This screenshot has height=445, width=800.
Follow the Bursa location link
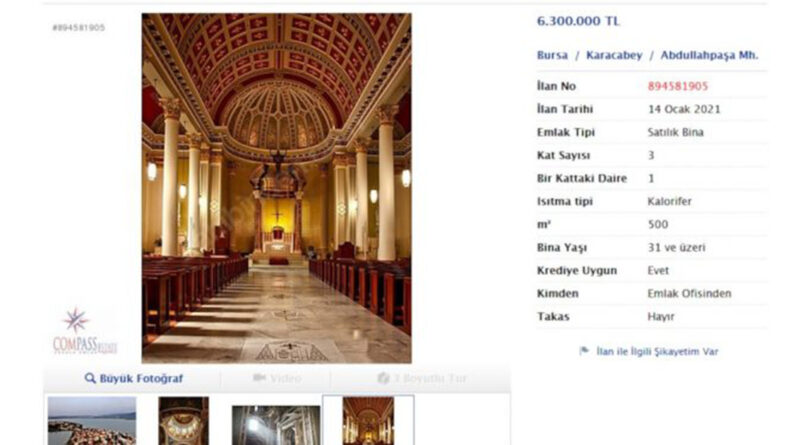click(x=552, y=55)
